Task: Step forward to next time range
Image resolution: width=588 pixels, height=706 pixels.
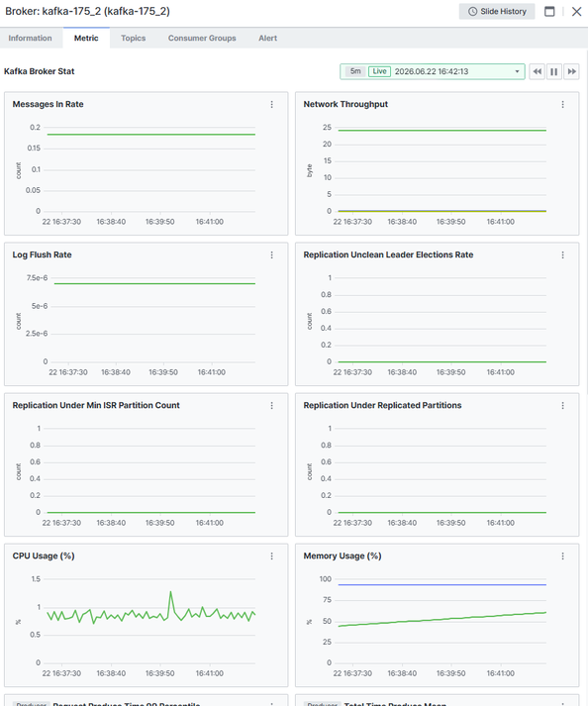Action: pyautogui.click(x=571, y=71)
